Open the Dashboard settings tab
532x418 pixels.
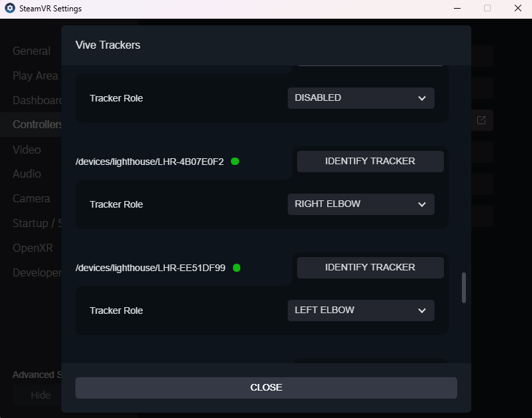click(x=37, y=100)
